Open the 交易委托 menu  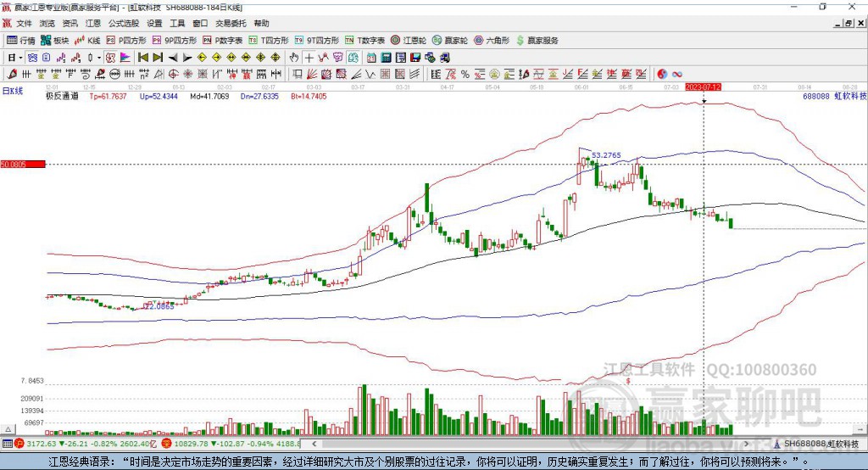(x=231, y=23)
